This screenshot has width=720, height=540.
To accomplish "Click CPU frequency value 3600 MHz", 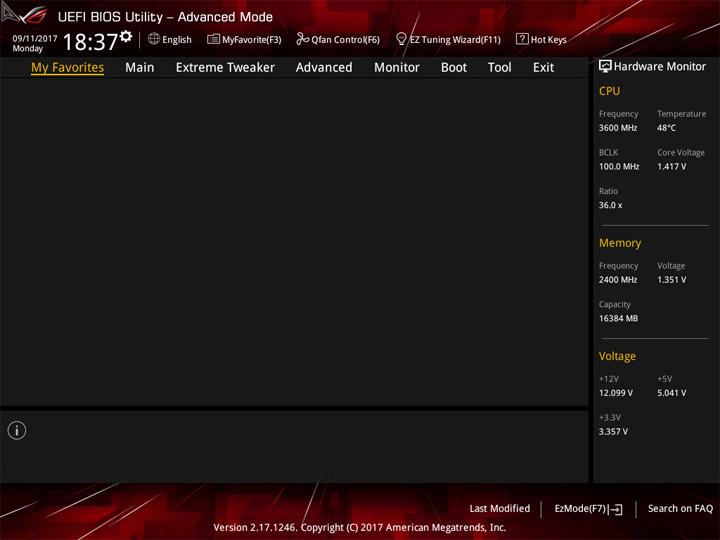I will 618,128.
